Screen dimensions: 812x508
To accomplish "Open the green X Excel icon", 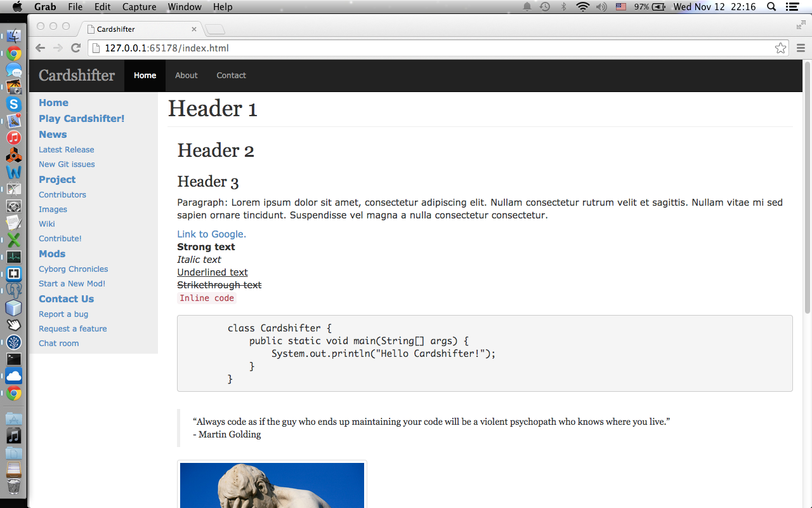I will (x=14, y=240).
